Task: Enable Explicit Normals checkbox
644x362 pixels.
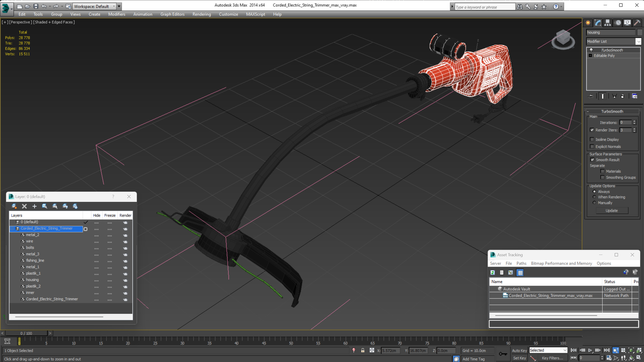Action: coord(592,146)
